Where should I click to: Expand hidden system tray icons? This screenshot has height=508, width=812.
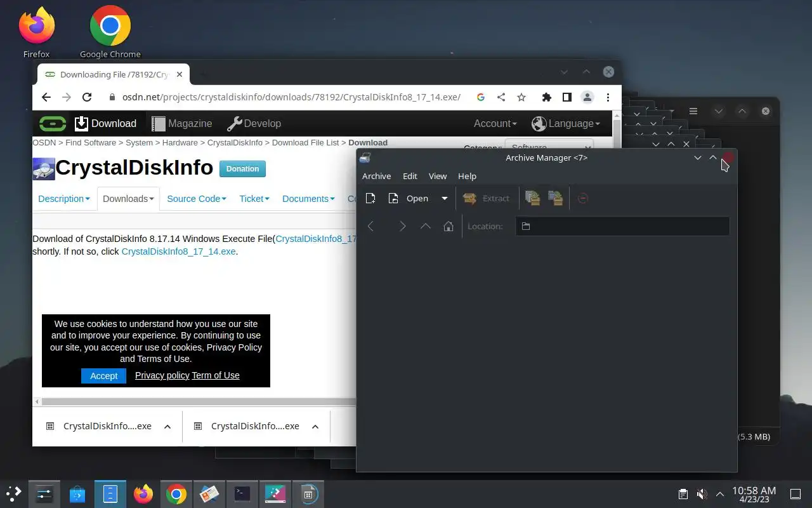(x=720, y=494)
